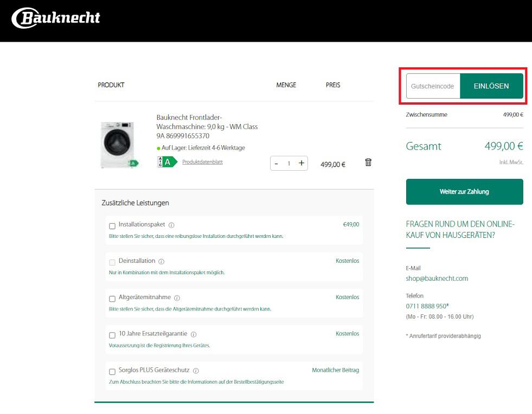Open Bauknecht Frontlader-Waschmaschine product title
This screenshot has width=532, height=414.
pyautogui.click(x=207, y=126)
